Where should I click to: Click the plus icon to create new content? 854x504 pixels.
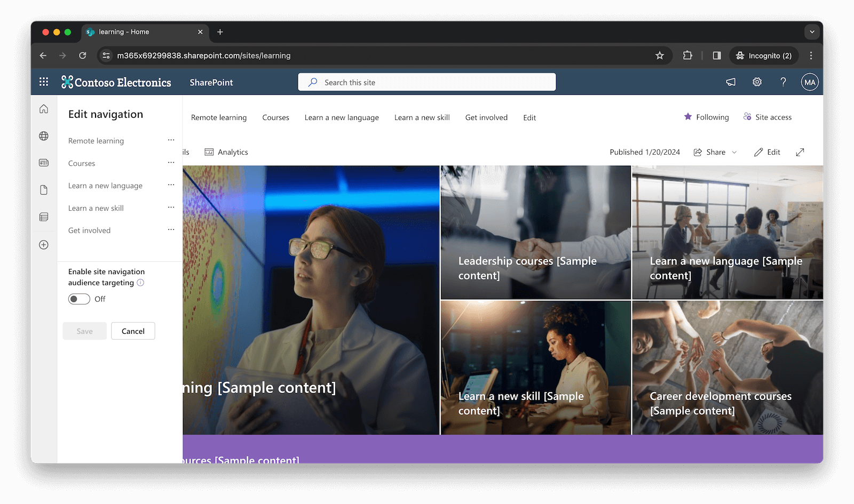point(43,244)
